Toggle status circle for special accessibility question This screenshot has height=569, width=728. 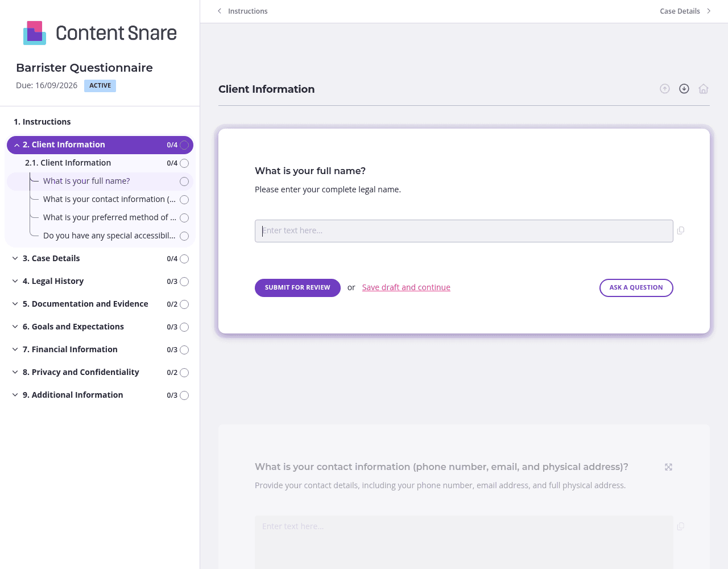click(x=184, y=236)
